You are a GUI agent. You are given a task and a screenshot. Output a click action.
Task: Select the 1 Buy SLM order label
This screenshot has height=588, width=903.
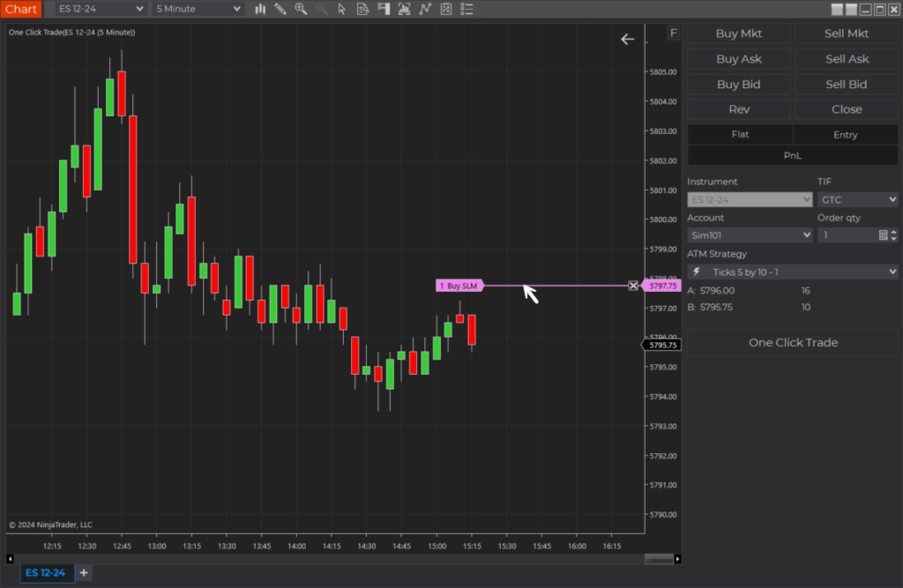459,286
